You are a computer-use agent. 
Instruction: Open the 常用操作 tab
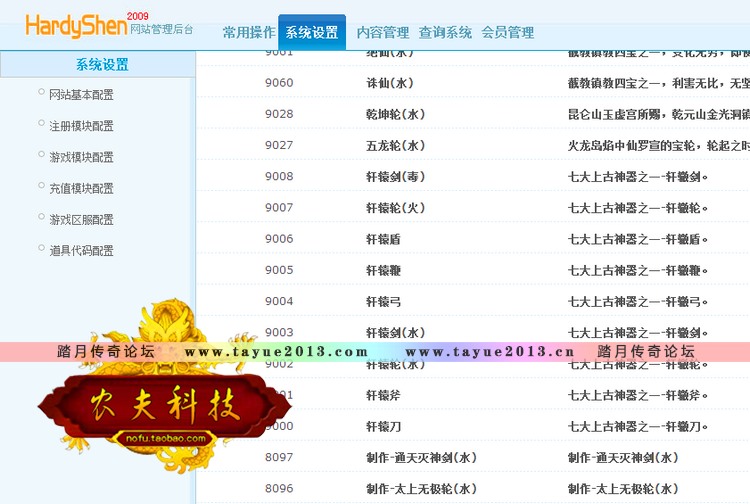point(249,33)
